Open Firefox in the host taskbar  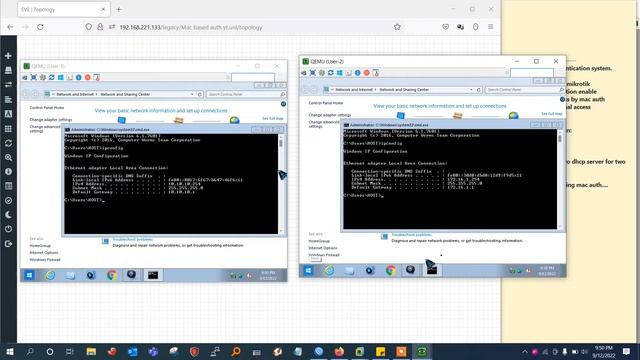(x=339, y=351)
